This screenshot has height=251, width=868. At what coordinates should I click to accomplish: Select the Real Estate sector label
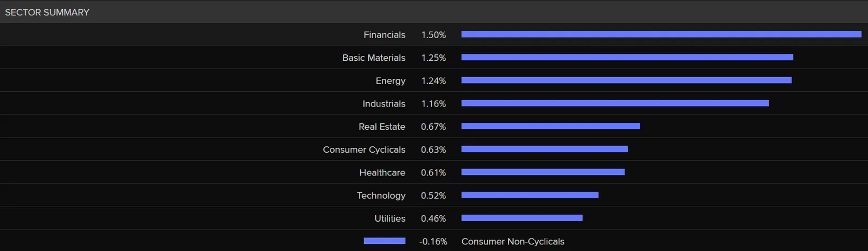coord(381,127)
